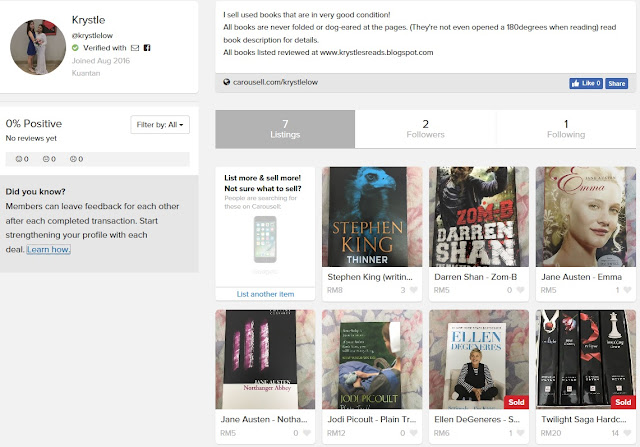Click the Darren Shan - Zom-B title
This screenshot has width=640, height=447.
pyautogui.click(x=476, y=277)
